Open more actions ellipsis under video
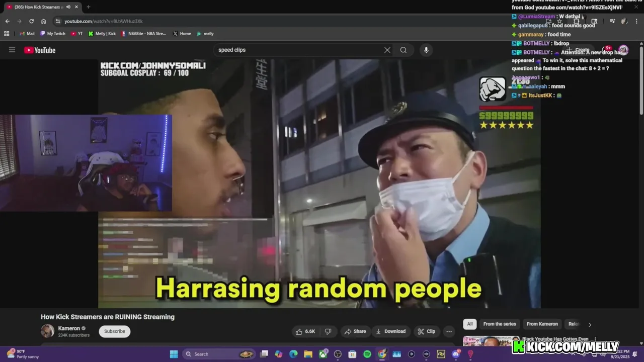The width and height of the screenshot is (644, 362). (x=449, y=331)
